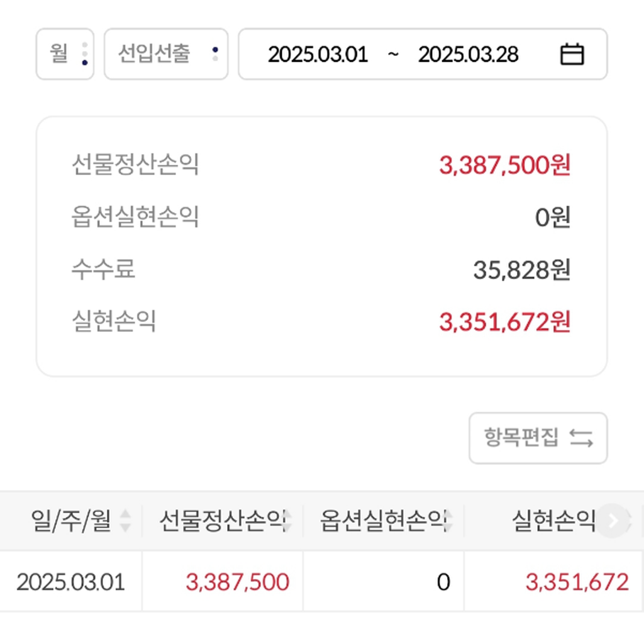This screenshot has width=644, height=644.
Task: Click the 실현손익 summary total 3,351,672원
Action: click(504, 322)
